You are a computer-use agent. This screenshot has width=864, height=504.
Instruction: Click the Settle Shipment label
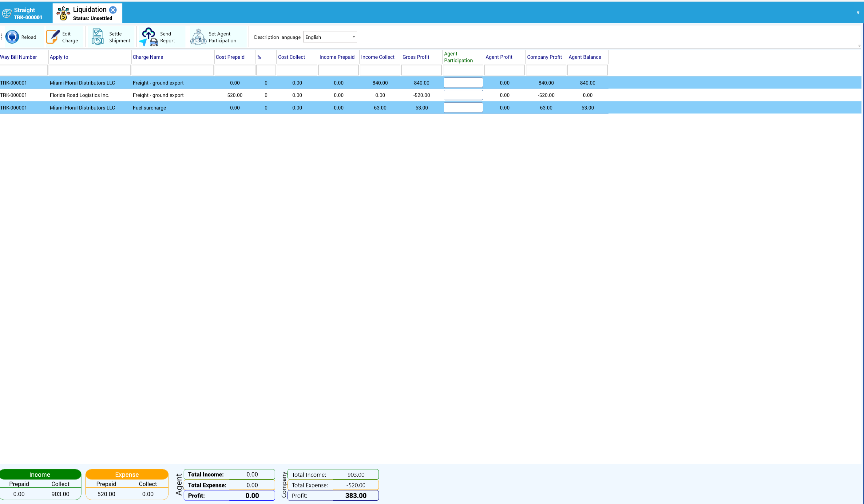[120, 37]
